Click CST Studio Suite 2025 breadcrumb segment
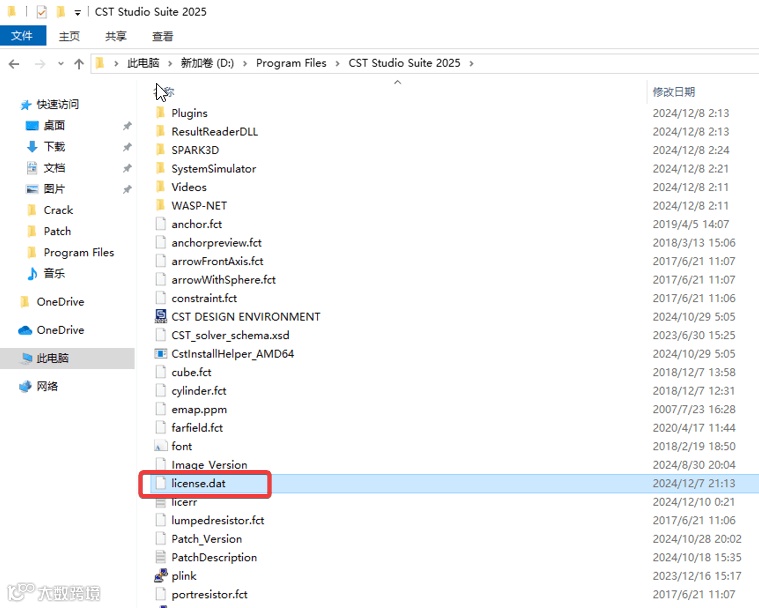Screen dimensions: 759x608 click(x=404, y=63)
